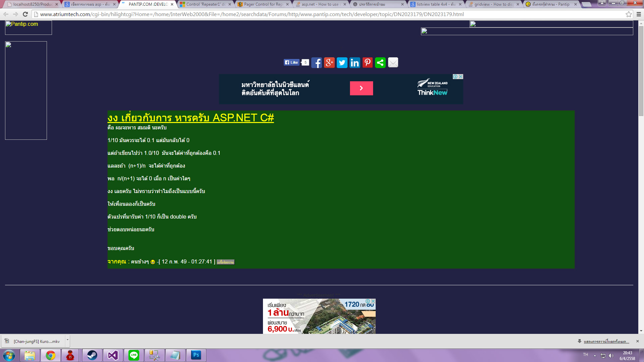Show all downloads link
The image size is (644, 362).
606,342
